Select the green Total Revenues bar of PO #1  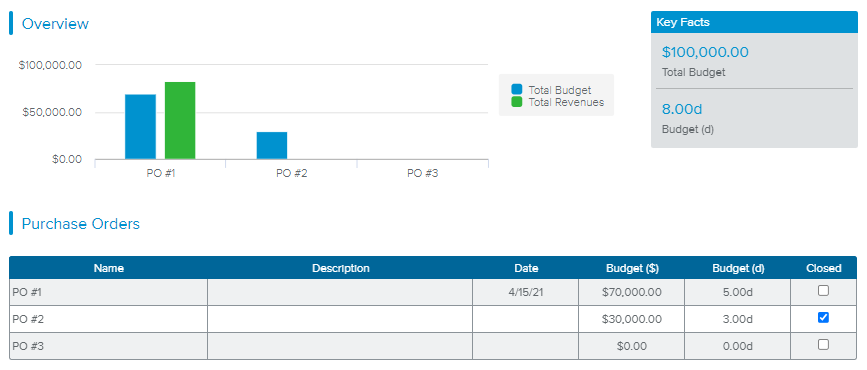(180, 121)
